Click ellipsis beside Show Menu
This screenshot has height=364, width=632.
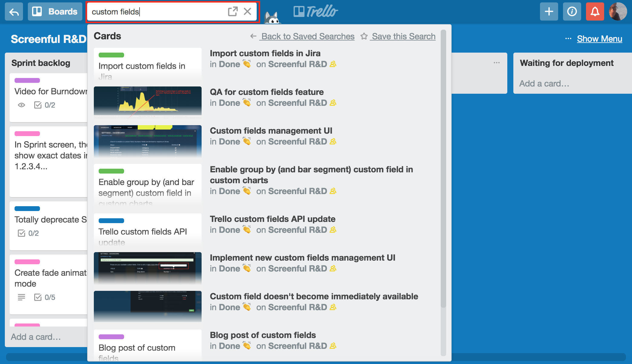pyautogui.click(x=568, y=39)
